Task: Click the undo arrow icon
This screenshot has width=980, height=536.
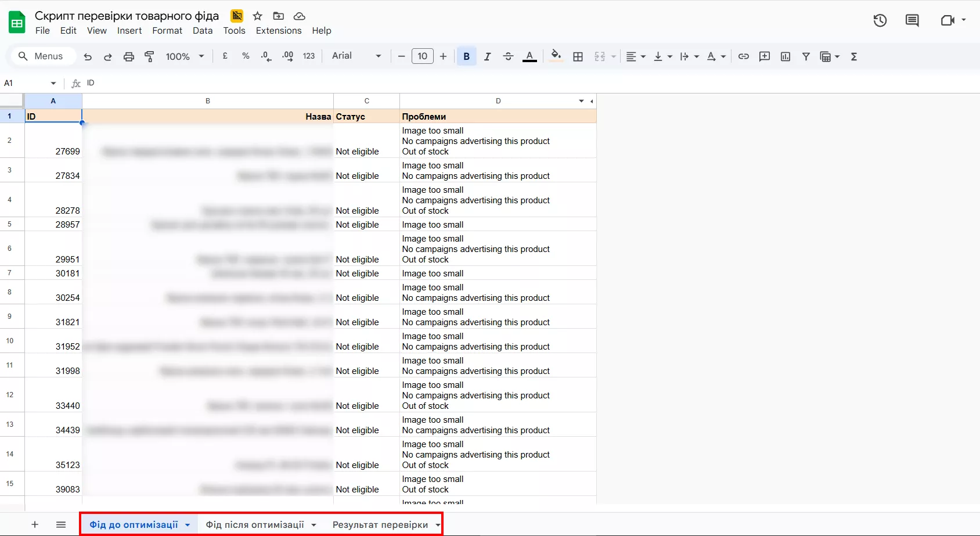Action: 88,56
